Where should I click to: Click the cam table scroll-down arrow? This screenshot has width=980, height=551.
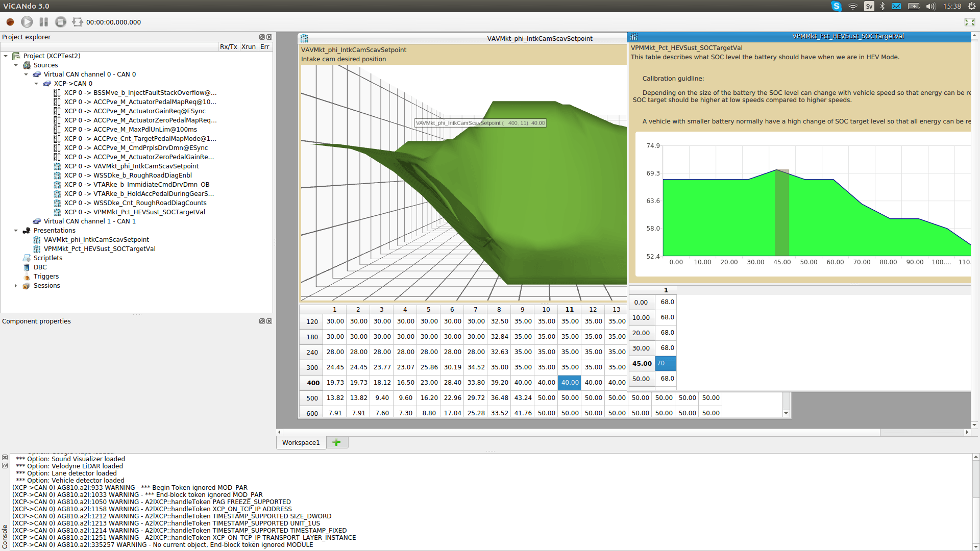coord(786,413)
